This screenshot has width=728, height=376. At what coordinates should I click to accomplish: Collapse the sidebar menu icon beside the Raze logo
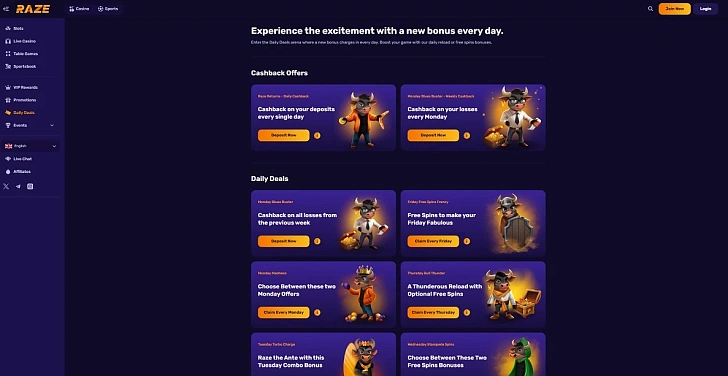6,9
